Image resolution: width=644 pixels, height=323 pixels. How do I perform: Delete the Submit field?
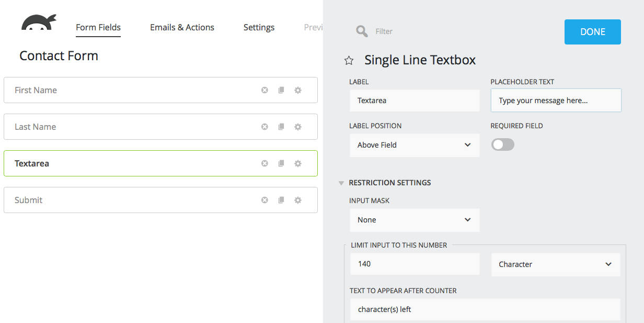[x=264, y=200]
